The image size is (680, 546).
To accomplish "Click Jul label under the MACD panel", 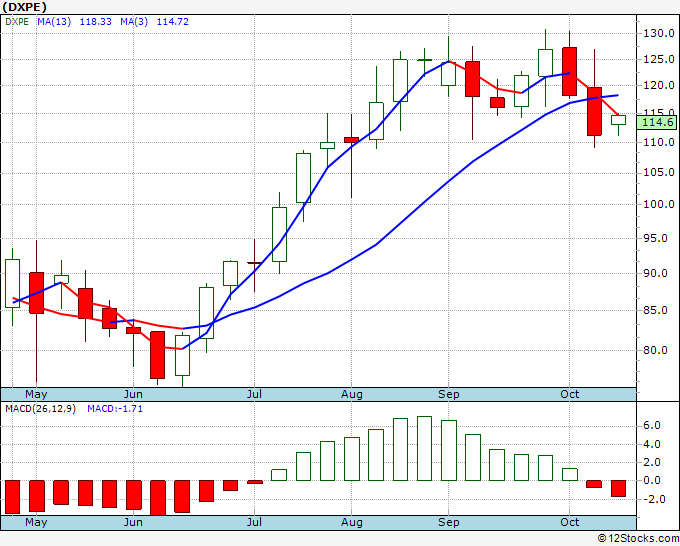I will [254, 522].
